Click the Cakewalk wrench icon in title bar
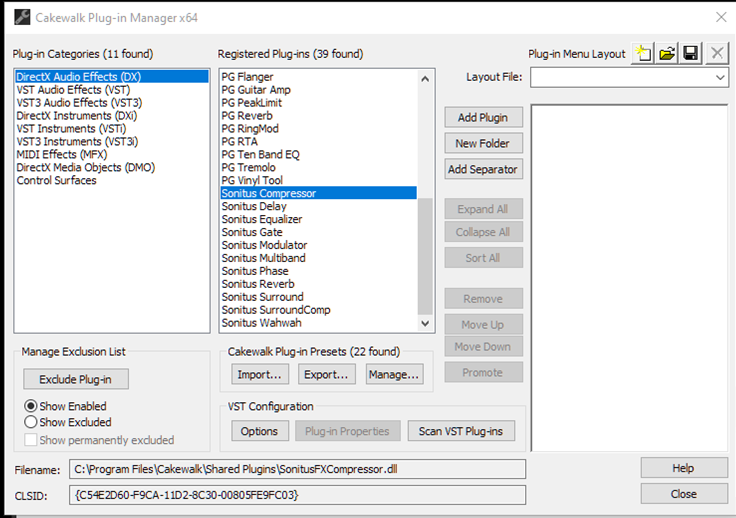The width and height of the screenshot is (736, 518). click(x=19, y=17)
